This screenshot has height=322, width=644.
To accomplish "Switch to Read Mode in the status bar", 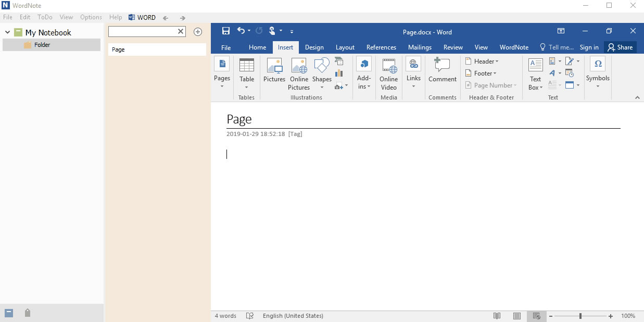I will click(497, 316).
